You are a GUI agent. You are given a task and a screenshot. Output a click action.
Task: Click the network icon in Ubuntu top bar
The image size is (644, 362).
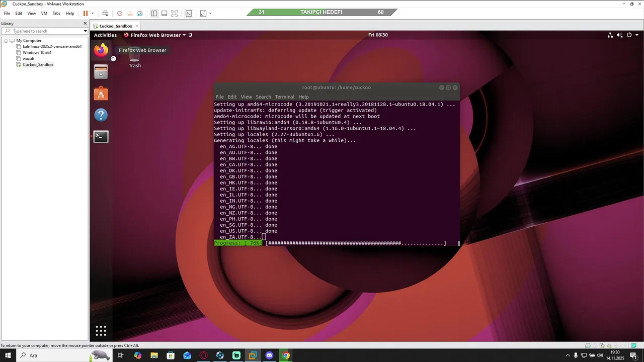tap(610, 35)
